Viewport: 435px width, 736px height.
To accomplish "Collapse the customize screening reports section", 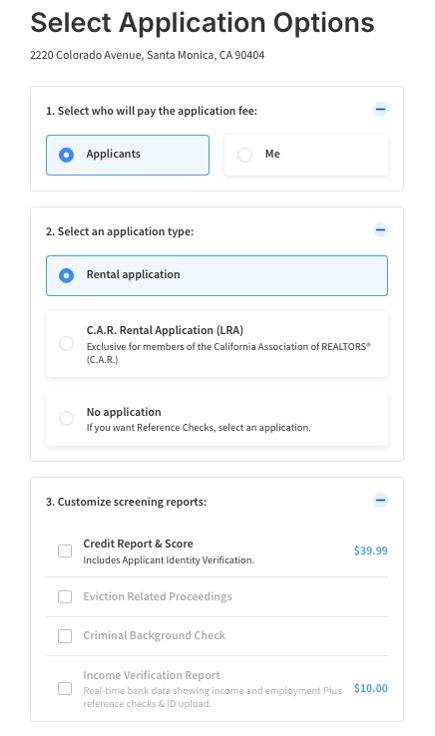I will tap(380, 500).
